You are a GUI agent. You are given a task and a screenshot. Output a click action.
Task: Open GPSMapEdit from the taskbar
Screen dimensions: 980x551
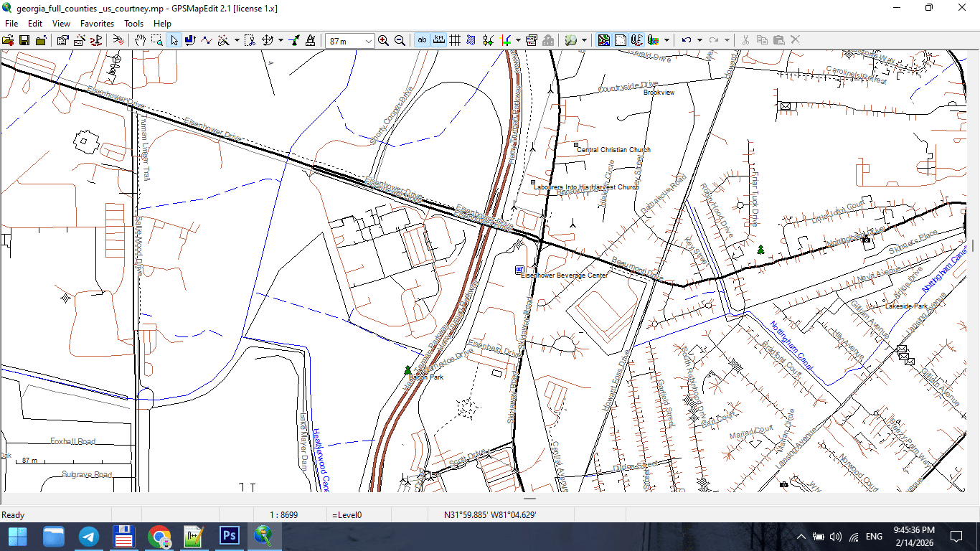tap(264, 536)
